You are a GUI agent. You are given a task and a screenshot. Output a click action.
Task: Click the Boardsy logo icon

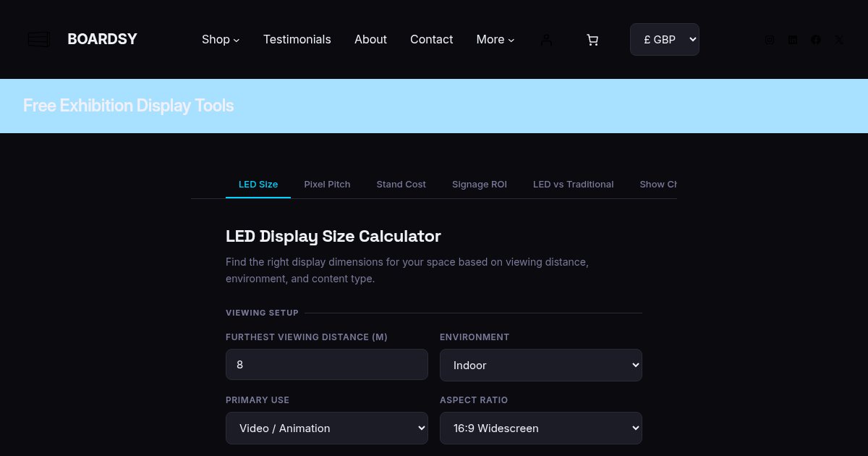pyautogui.click(x=39, y=39)
